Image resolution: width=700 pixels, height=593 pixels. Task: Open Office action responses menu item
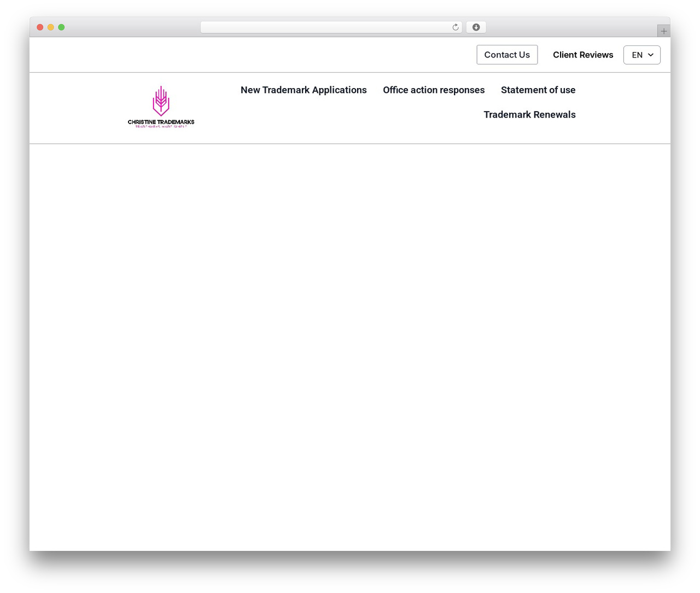[434, 90]
